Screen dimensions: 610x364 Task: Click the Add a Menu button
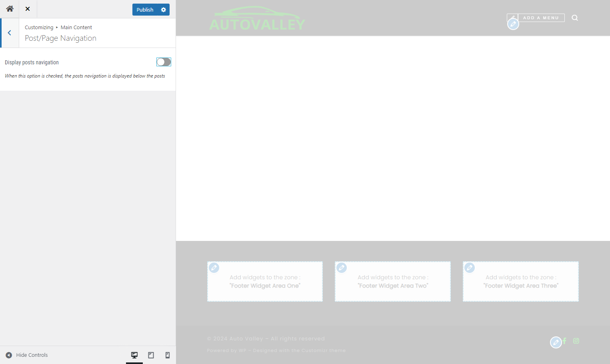(x=541, y=18)
